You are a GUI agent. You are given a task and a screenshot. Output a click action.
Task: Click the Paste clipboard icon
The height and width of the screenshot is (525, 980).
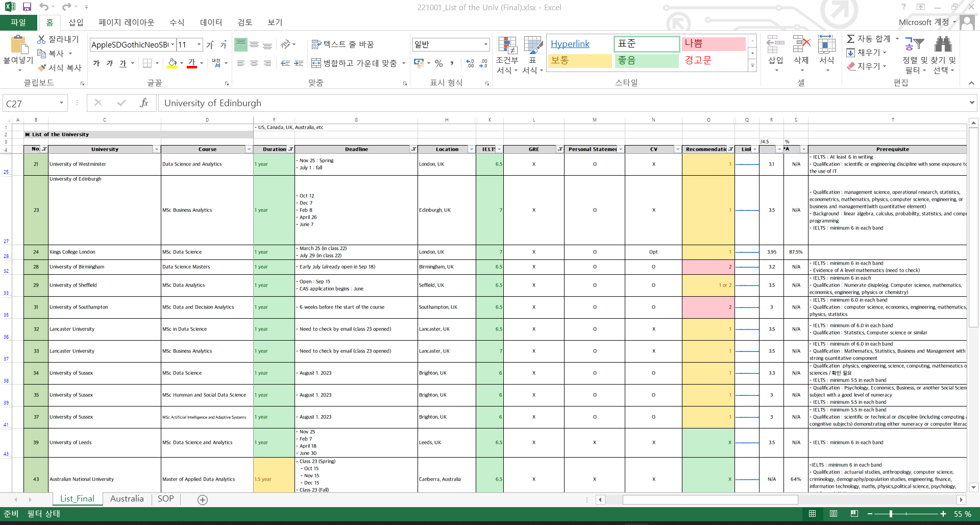pyautogui.click(x=19, y=45)
